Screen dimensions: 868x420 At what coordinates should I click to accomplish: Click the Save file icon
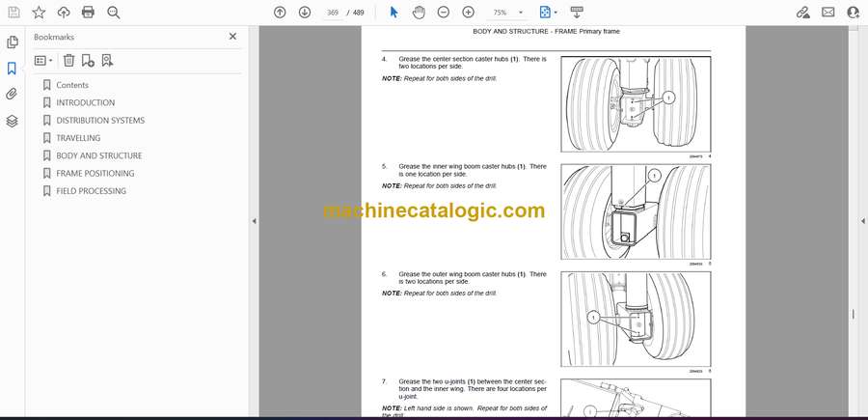14,13
